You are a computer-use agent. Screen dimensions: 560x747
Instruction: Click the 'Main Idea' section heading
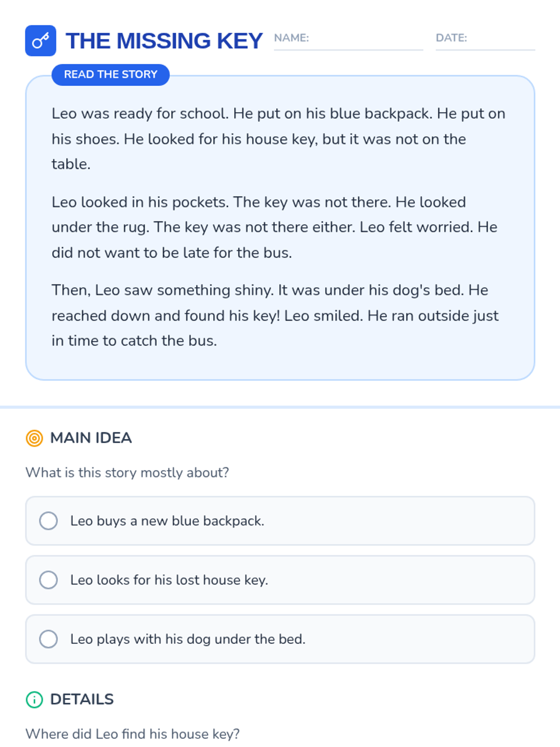(91, 438)
